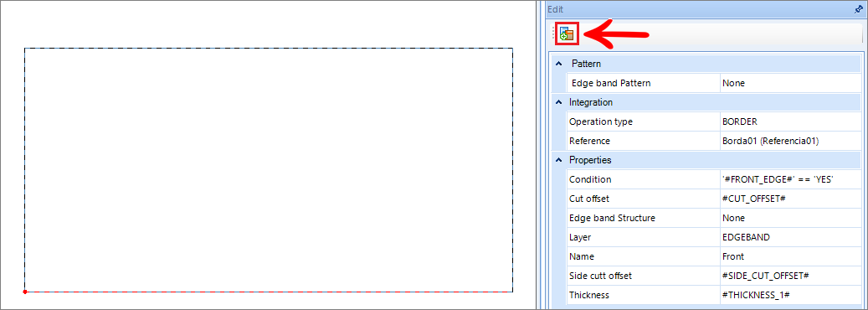Select the Side cutt offset label
The height and width of the screenshot is (310, 868).
tap(601, 276)
